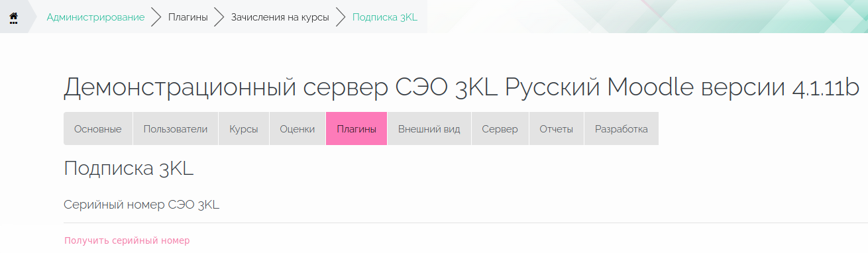The width and height of the screenshot is (868, 253).
Task: Open Подписка 3KL breadcrumb link
Action: (385, 17)
